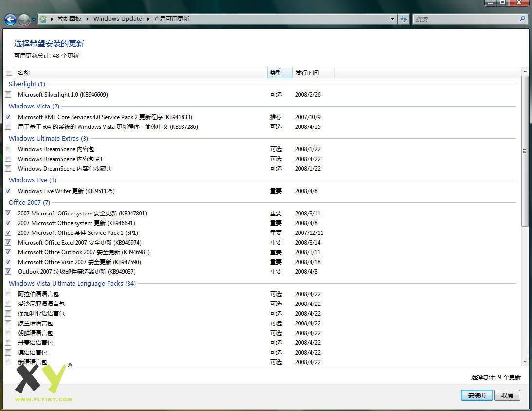Maximize the Windows Update window
532x411 pixels.
[x=503, y=3]
